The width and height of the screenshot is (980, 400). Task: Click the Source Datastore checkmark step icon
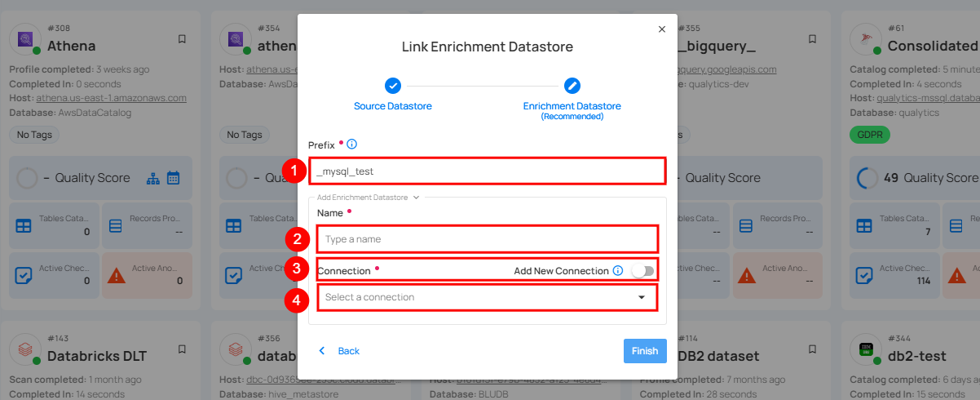[x=393, y=86]
